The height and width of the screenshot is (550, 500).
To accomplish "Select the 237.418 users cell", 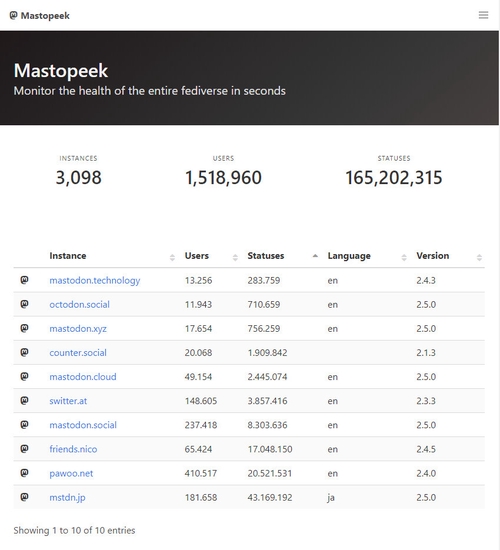I will pos(201,425).
